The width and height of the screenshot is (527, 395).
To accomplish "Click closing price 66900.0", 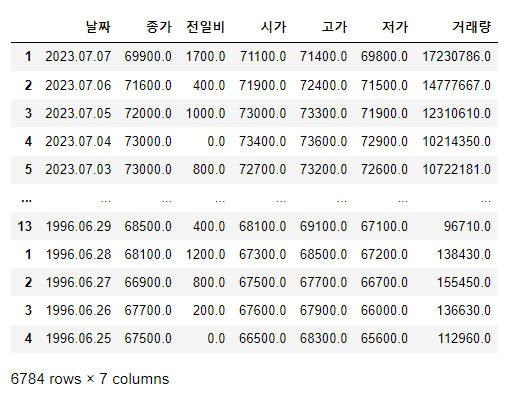I will [148, 282].
